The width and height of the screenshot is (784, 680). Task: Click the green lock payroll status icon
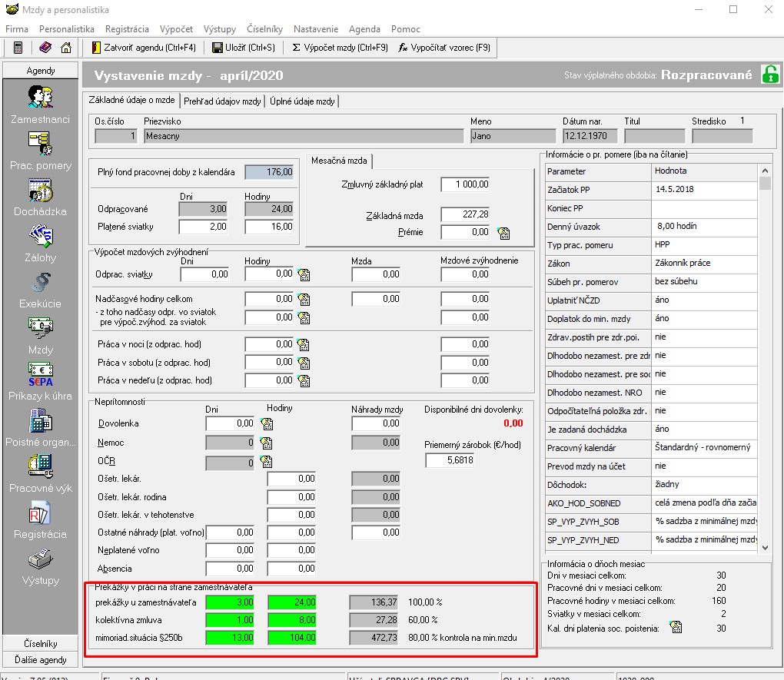(x=769, y=75)
